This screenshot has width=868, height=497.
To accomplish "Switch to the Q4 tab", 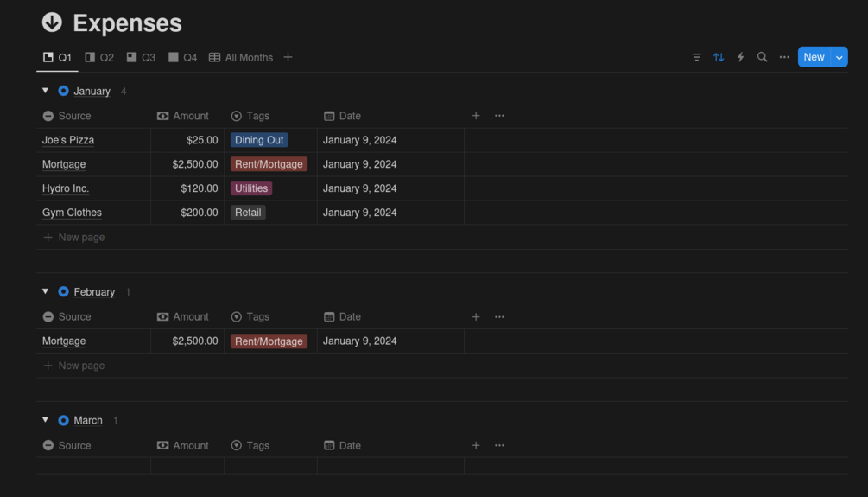I will (183, 57).
